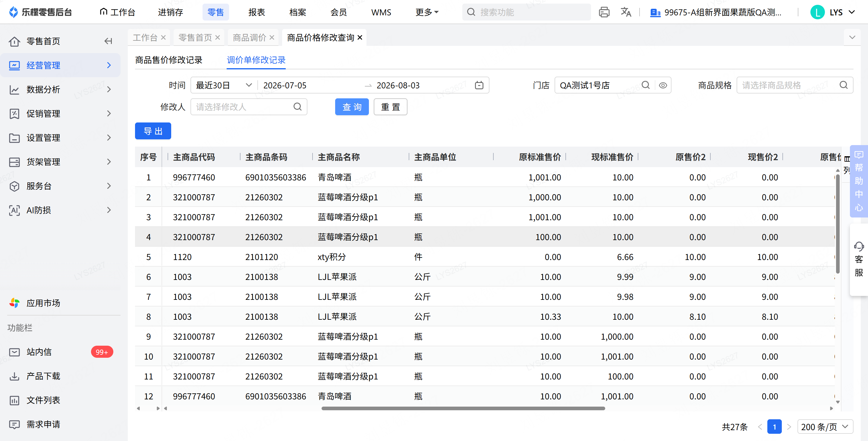Open the 更多 top menu dropdown
The width and height of the screenshot is (868, 441).
427,12
